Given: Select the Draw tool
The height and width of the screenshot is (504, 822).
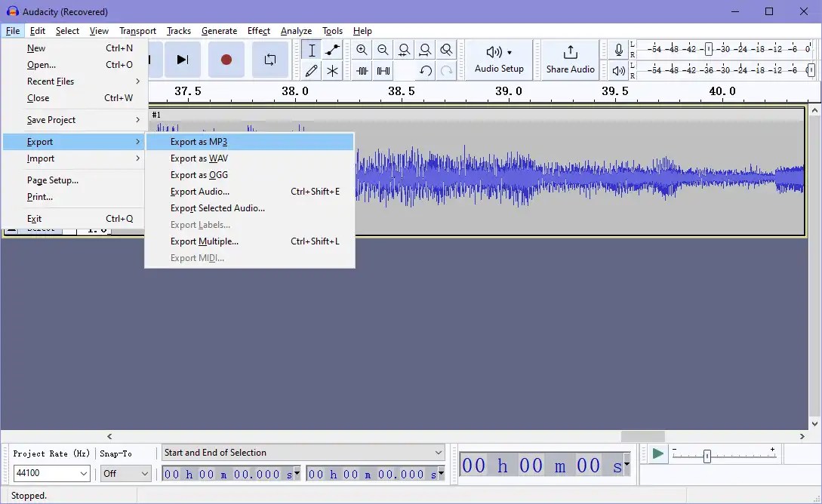Looking at the screenshot, I should [311, 71].
